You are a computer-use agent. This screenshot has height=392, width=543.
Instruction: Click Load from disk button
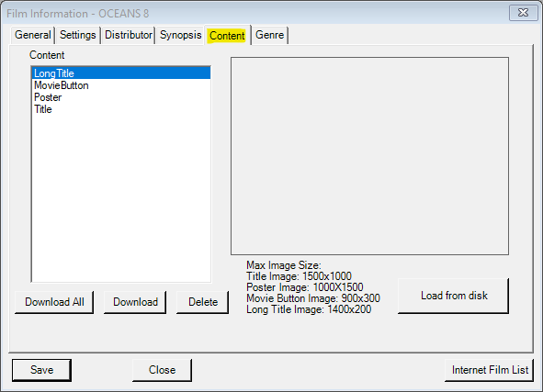click(x=454, y=296)
